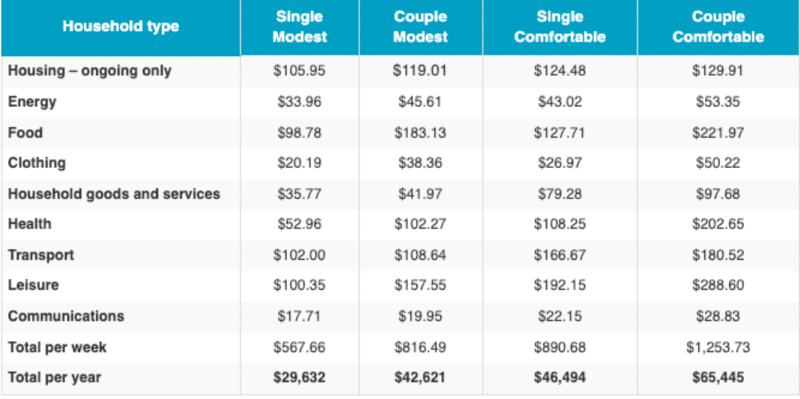Select the Housing – ongoing only row label
This screenshot has height=399, width=800.
pyautogui.click(x=89, y=71)
